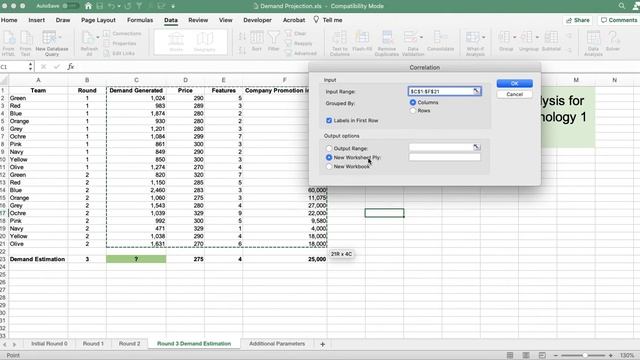Adjust the zoom slider handle
Screen dimensions: 640x360
[584, 355]
